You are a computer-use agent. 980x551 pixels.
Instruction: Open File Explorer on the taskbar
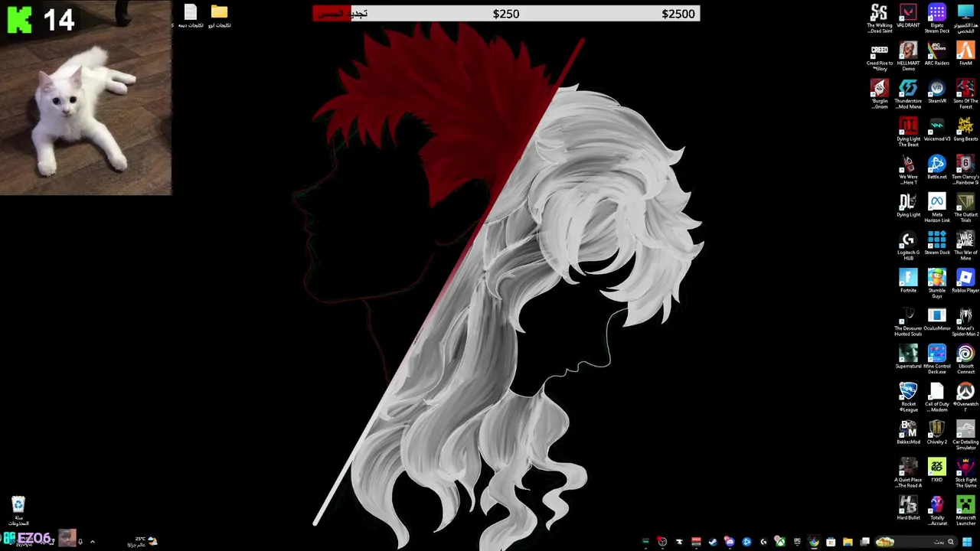tap(848, 542)
